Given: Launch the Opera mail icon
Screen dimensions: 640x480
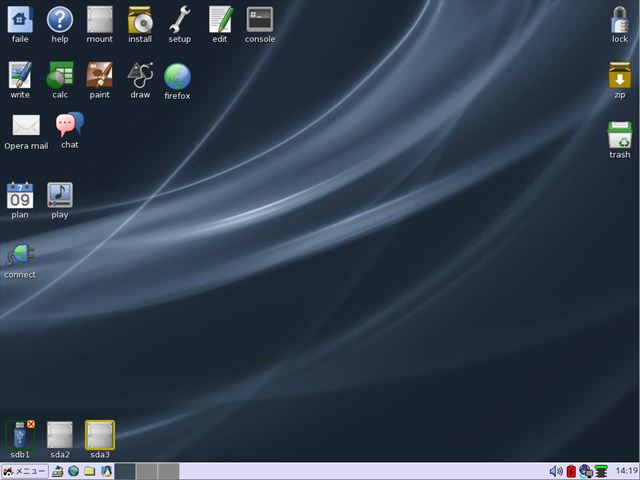Looking at the screenshot, I should [26, 126].
